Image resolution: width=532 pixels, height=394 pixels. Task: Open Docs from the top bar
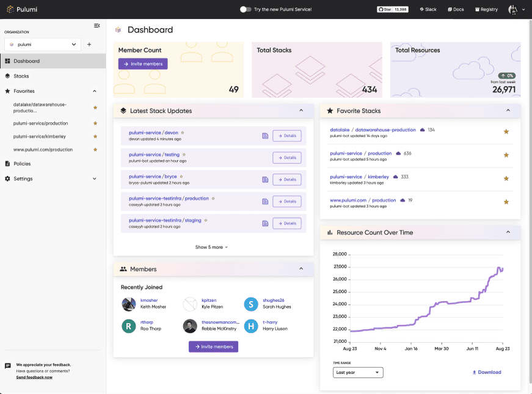(x=455, y=9)
